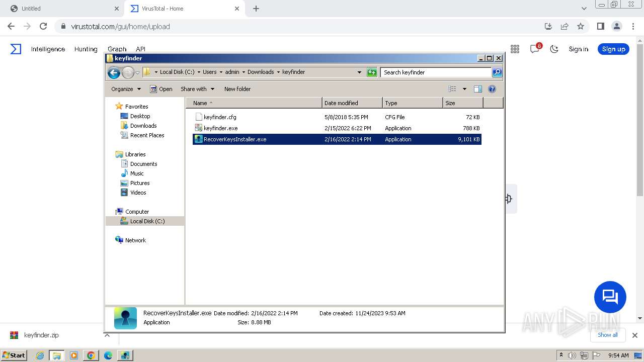This screenshot has width=644, height=362.
Task: Expand the address bar history dropdown
Action: (359, 72)
